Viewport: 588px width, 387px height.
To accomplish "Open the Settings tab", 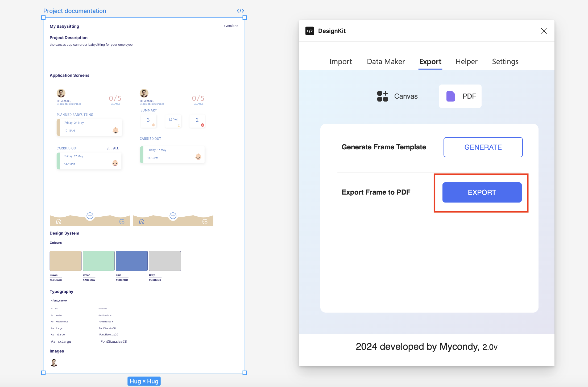I will [x=505, y=62].
